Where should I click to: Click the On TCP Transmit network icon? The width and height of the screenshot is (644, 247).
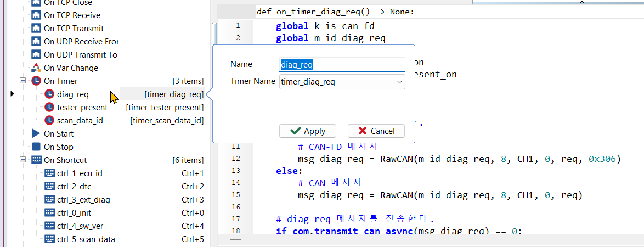click(37, 29)
